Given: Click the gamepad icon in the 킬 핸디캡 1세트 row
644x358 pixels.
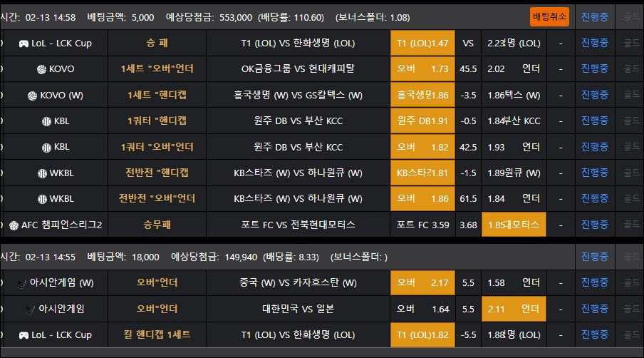Looking at the screenshot, I should pos(24,335).
